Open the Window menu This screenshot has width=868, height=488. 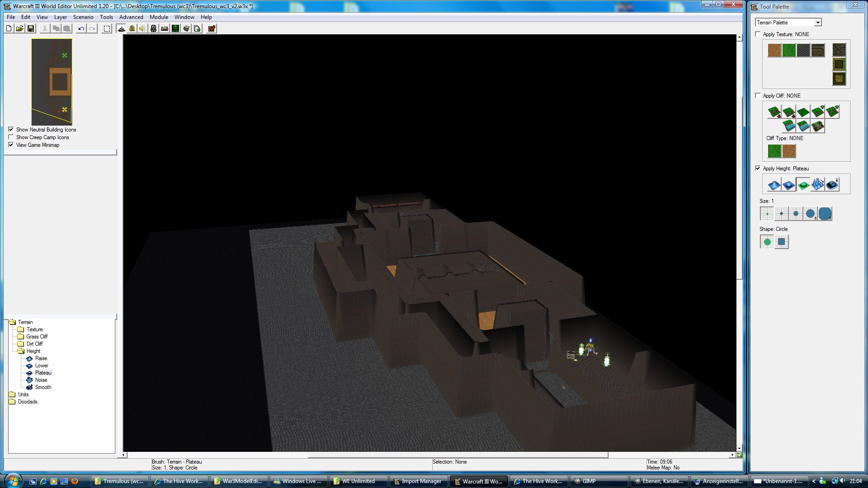click(184, 17)
